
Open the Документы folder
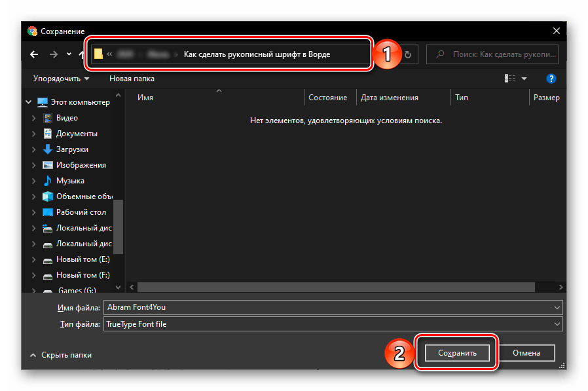coord(76,134)
